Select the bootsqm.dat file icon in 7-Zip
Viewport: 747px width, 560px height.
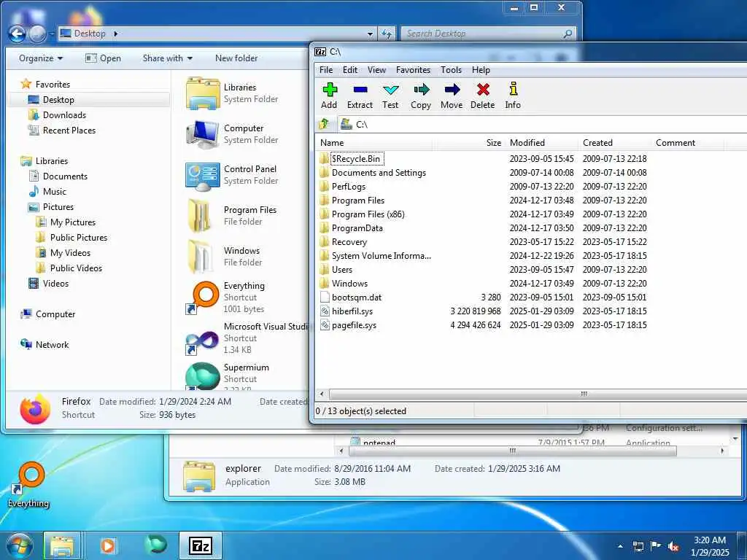[325, 297]
